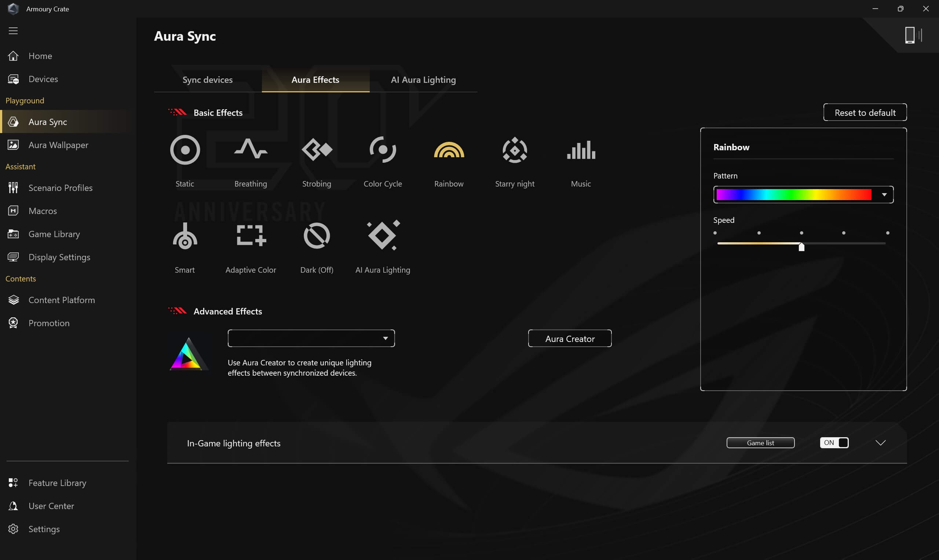Click the Settings gear icon in sidebar
This screenshot has width=939, height=560.
click(13, 529)
